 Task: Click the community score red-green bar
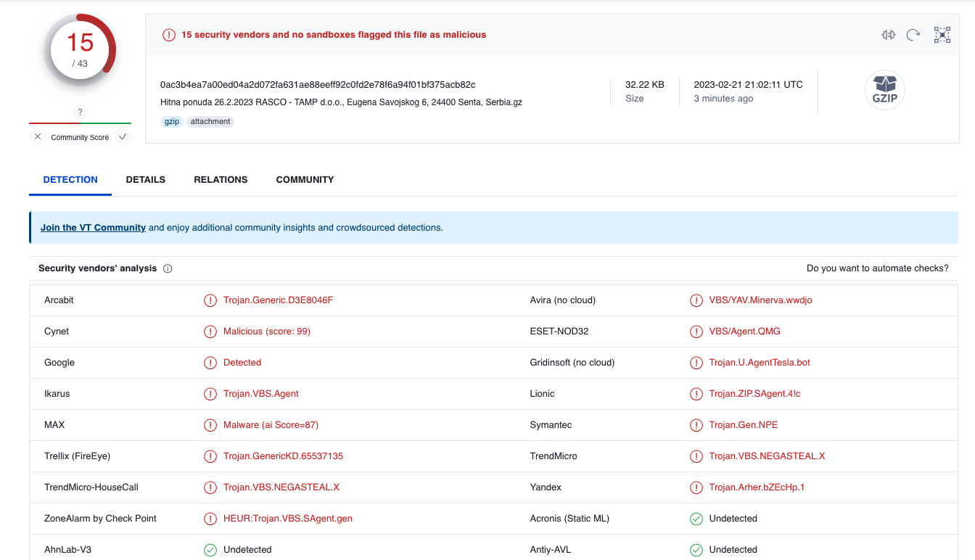tap(80, 123)
